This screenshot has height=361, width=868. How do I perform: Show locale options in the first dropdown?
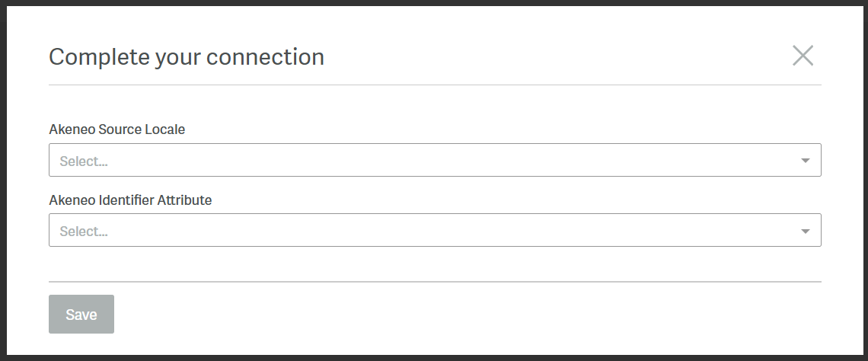point(805,161)
